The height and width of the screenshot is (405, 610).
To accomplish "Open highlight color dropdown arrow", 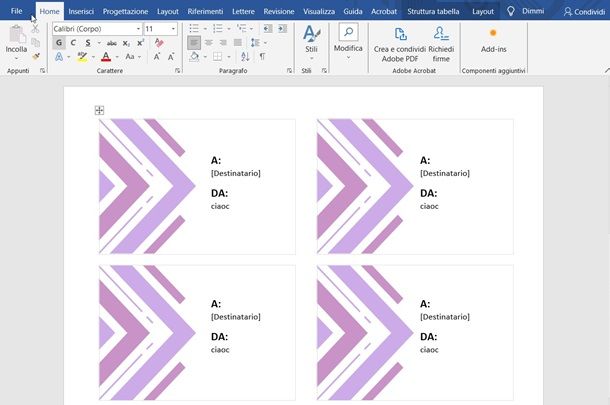I will coord(93,57).
